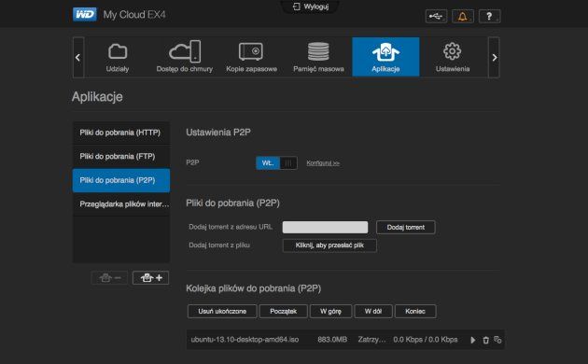Click the W dół button
Image resolution: width=588 pixels, height=364 pixels.
(373, 311)
